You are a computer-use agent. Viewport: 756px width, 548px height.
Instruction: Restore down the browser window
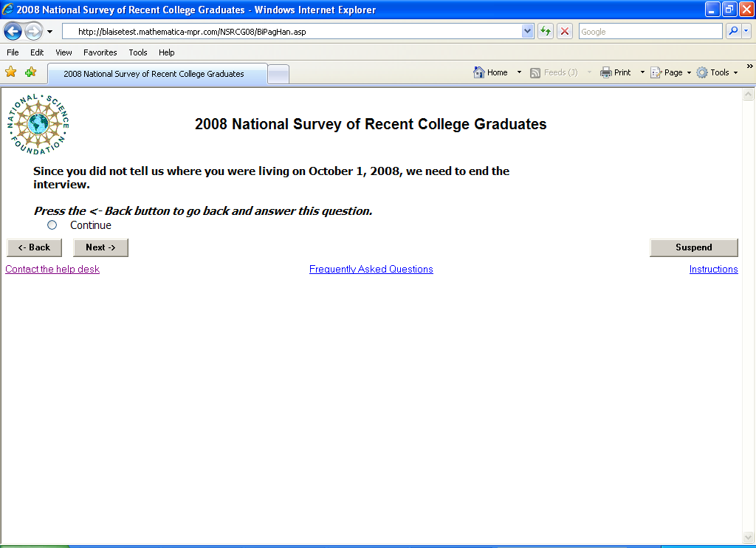[x=729, y=9]
